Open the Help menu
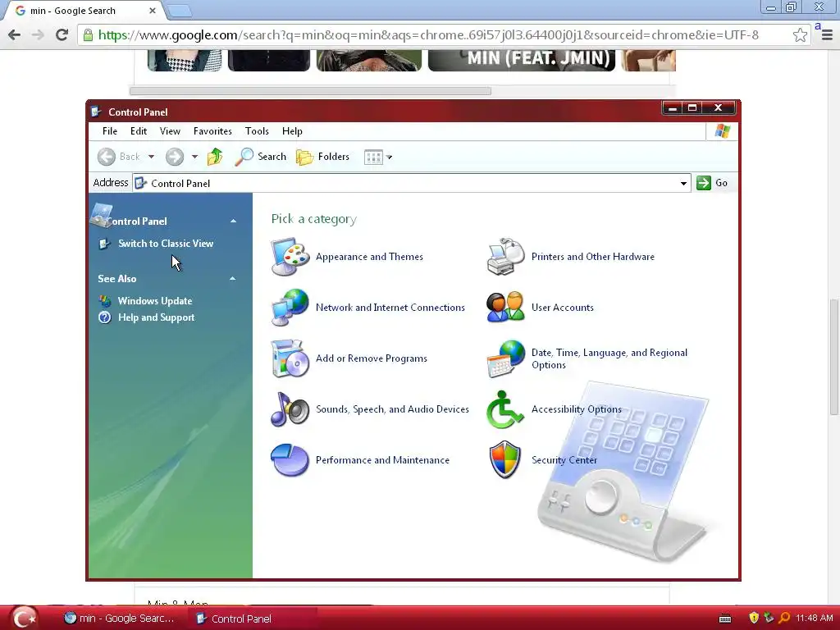The height and width of the screenshot is (630, 840). [292, 131]
